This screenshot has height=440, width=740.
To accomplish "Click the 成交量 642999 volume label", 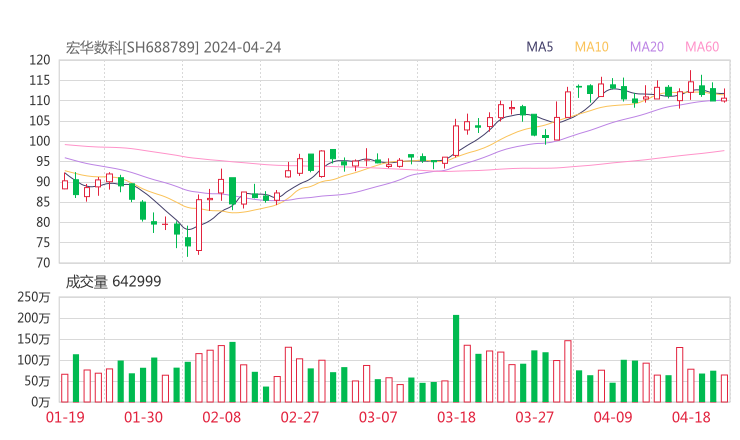I will tap(113, 282).
